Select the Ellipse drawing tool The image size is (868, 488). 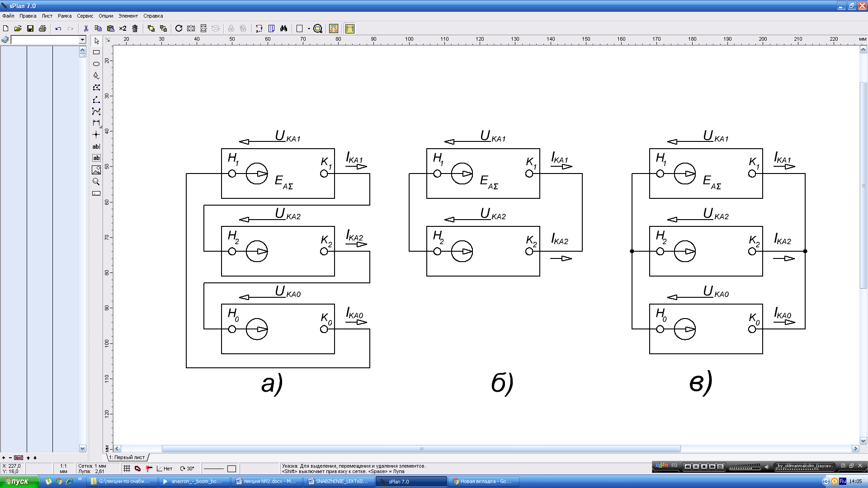tap(96, 64)
